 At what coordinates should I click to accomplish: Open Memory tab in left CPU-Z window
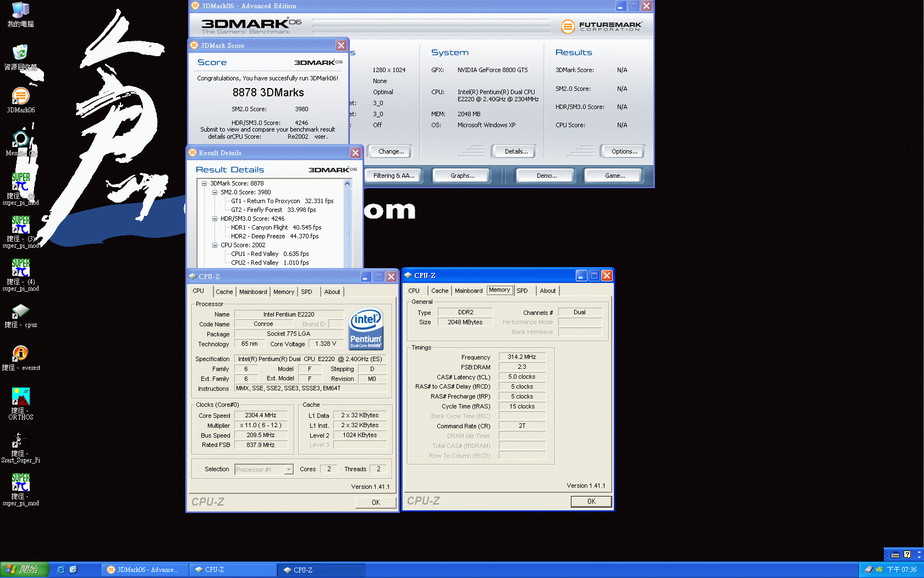point(284,292)
